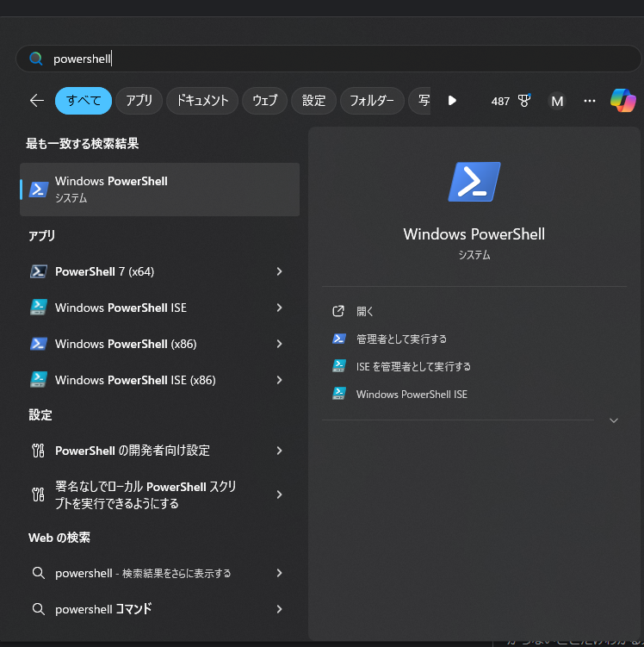Expand PowerShell の開発者向け設定 chevron
Image resolution: width=644 pixels, height=647 pixels.
click(280, 451)
